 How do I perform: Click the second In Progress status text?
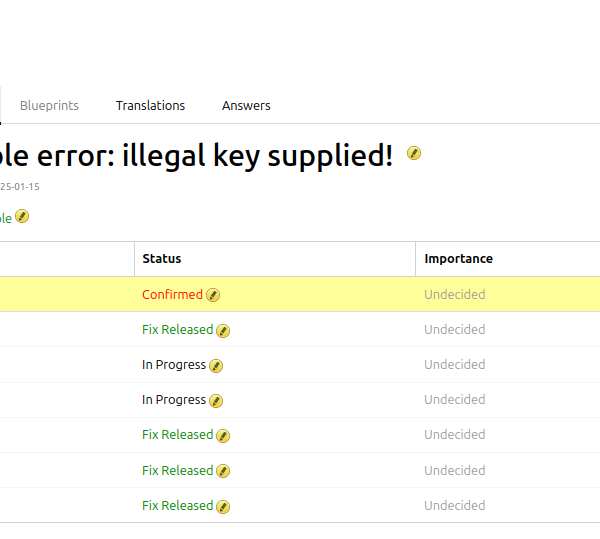click(x=174, y=400)
